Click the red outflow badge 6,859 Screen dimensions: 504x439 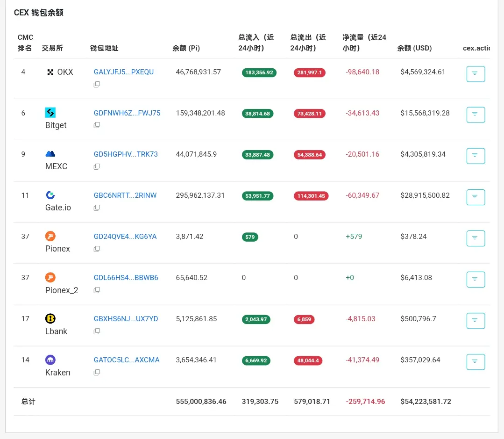point(304,319)
